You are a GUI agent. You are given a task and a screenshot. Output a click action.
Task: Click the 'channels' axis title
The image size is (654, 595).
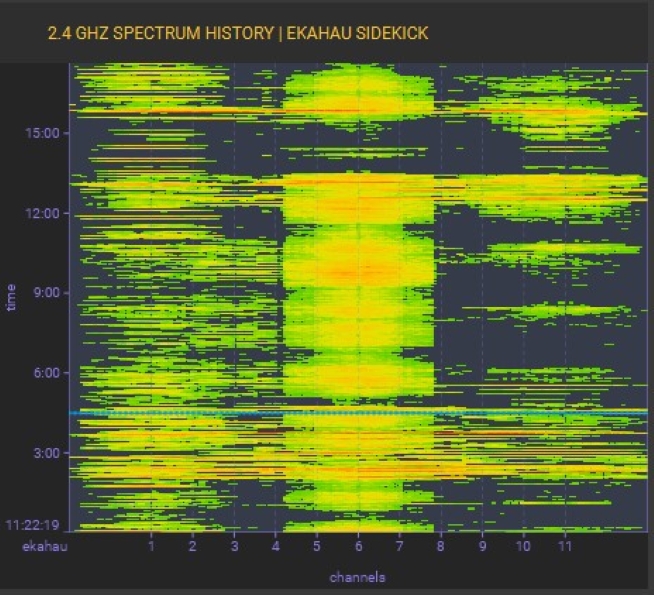pyautogui.click(x=357, y=577)
